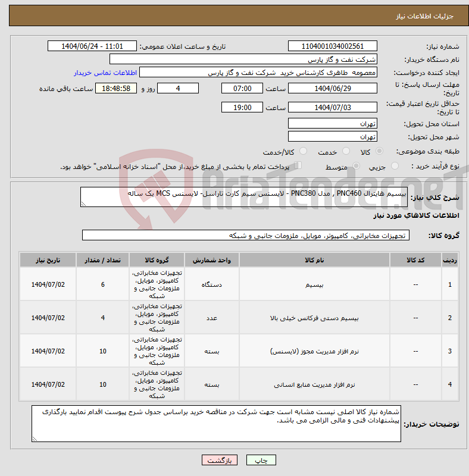Viewport: 469px width, 476px height.
Task: Click the unit cell دستگاه
Action: coord(212,285)
